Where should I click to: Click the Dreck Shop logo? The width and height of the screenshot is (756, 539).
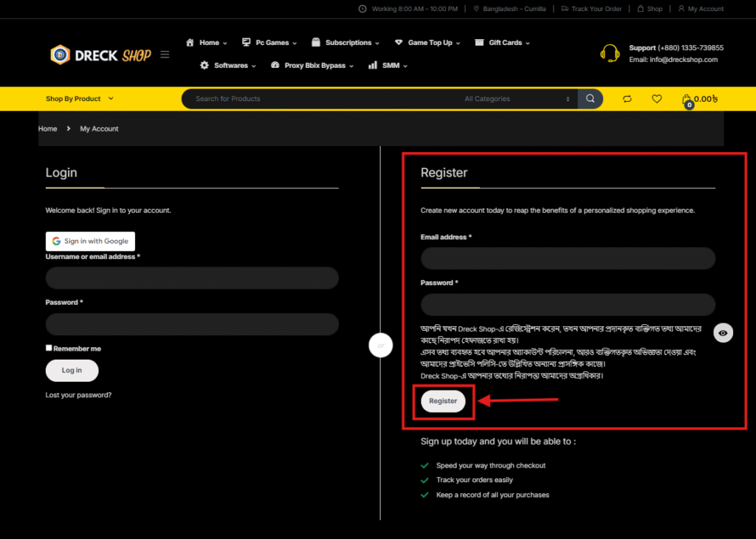click(100, 55)
